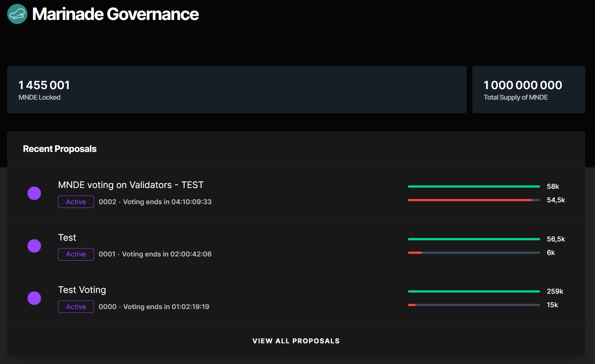The image size is (595, 364).
Task: Click the 58k vote count
Action: pyautogui.click(x=553, y=187)
